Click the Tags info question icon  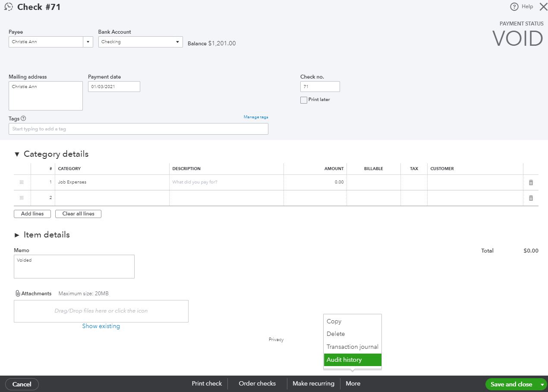[x=23, y=118]
